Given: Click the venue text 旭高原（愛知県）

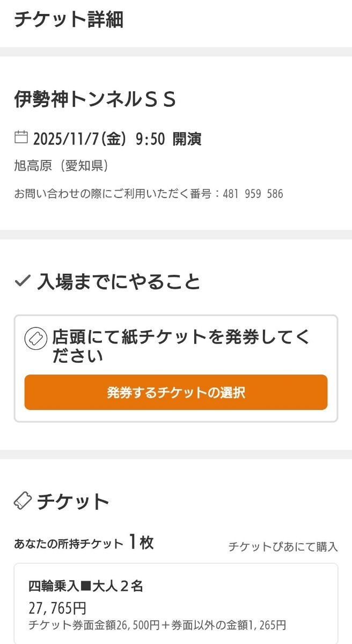Looking at the screenshot, I should [x=62, y=166].
